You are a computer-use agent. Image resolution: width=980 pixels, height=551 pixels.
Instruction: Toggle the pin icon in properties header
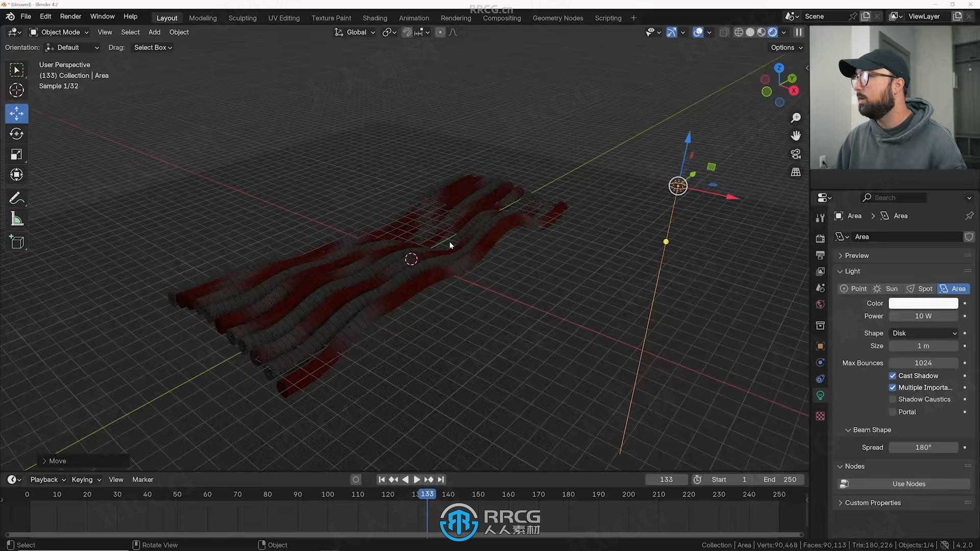click(969, 216)
